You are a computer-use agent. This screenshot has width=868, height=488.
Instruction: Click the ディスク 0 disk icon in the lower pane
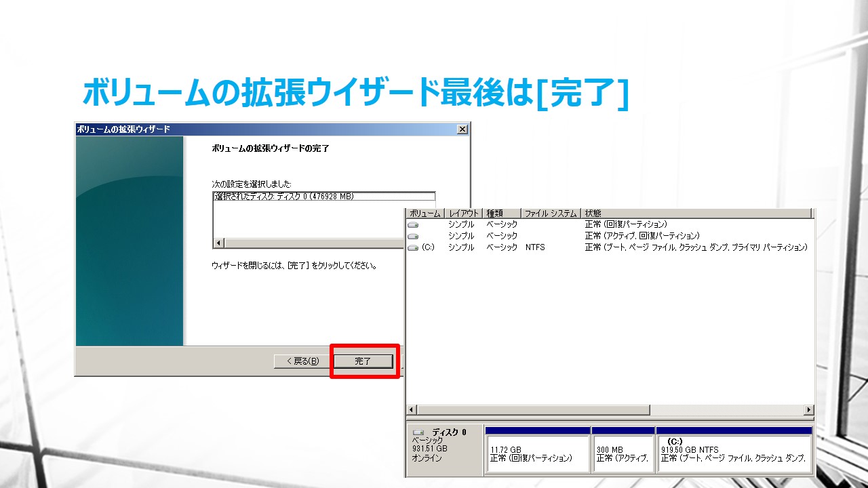tap(418, 432)
